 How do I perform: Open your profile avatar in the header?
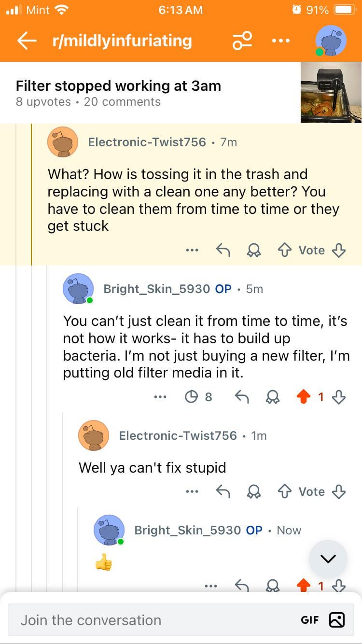pos(331,41)
